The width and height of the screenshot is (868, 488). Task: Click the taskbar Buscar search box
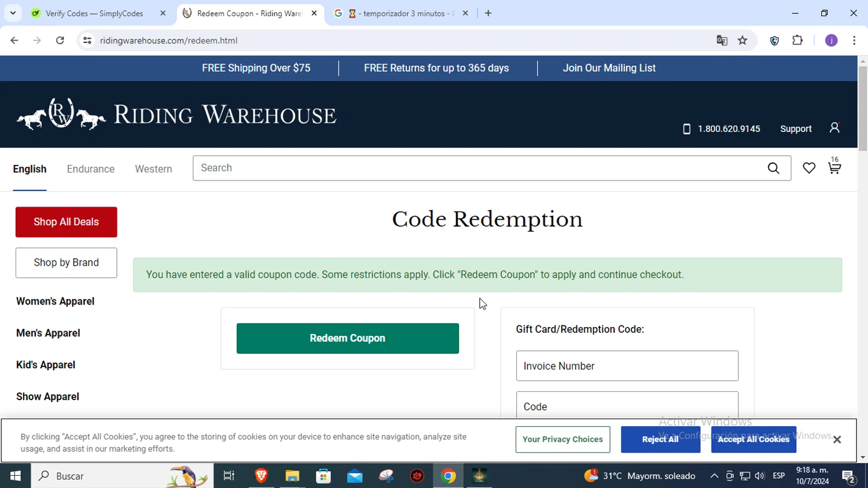coord(122,476)
